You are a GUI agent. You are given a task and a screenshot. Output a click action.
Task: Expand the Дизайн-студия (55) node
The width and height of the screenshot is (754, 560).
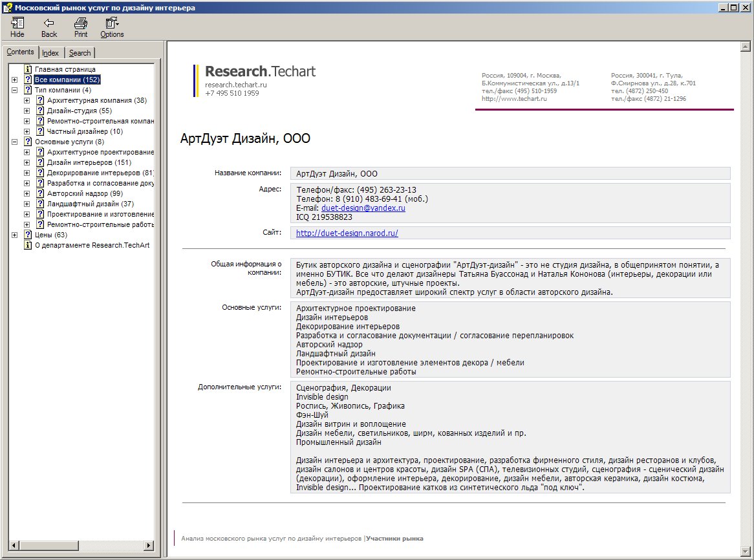pyautogui.click(x=27, y=111)
